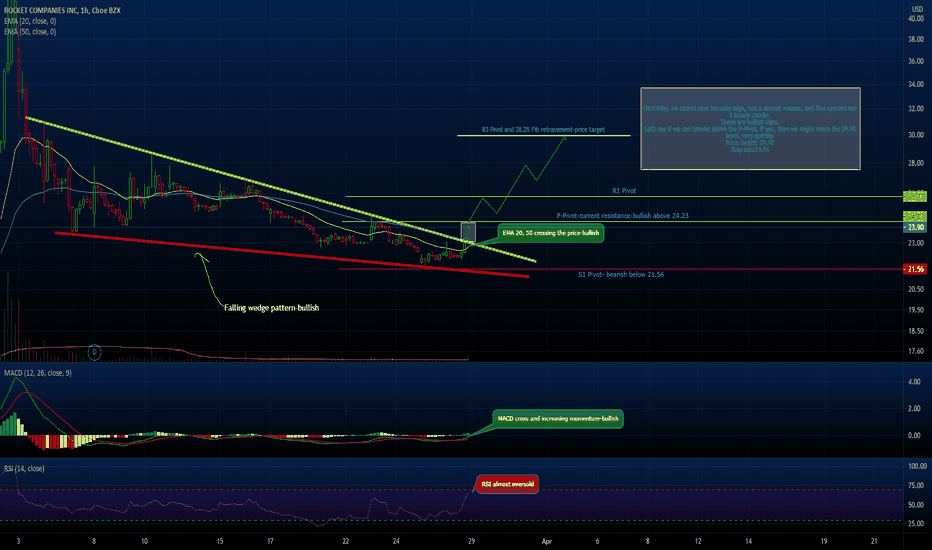Click the "29" date on the time axis
This screenshot has width=932, height=550.
tap(471, 541)
